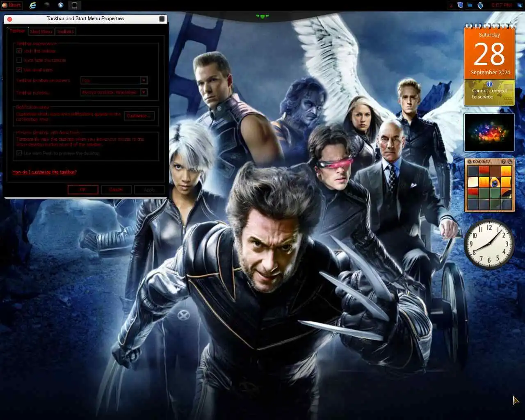The height and width of the screenshot is (420, 525).
Task: Confirm with the OK button
Action: coord(83,189)
